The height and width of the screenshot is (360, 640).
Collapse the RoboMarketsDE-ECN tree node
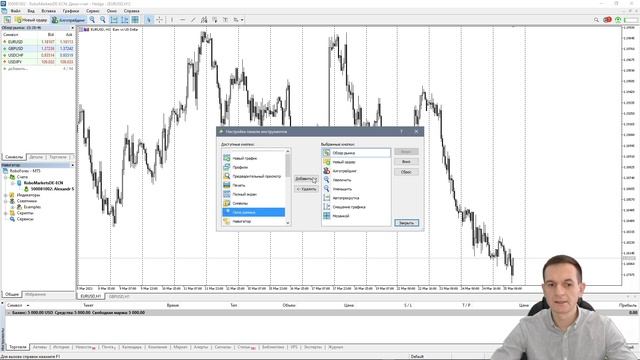(x=12, y=183)
